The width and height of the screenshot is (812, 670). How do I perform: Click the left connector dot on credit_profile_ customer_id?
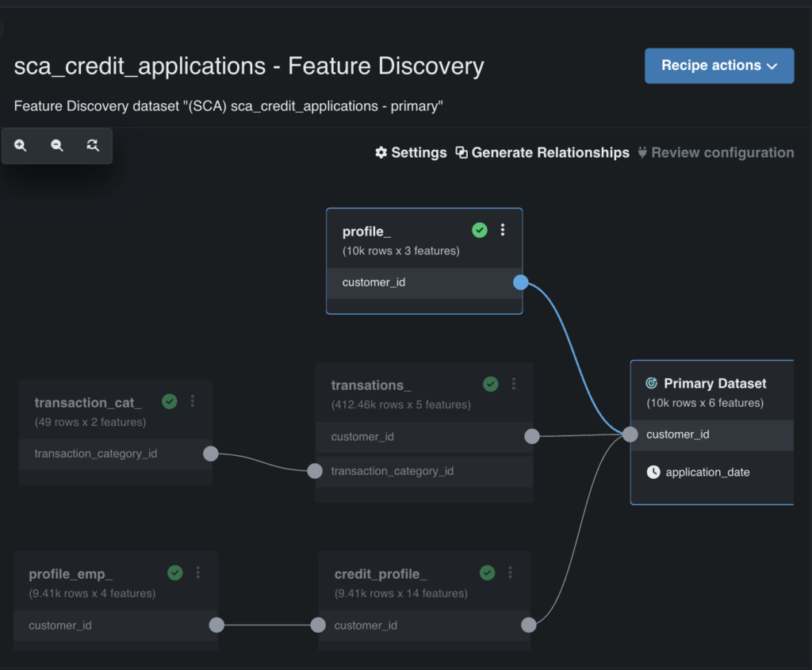click(318, 625)
